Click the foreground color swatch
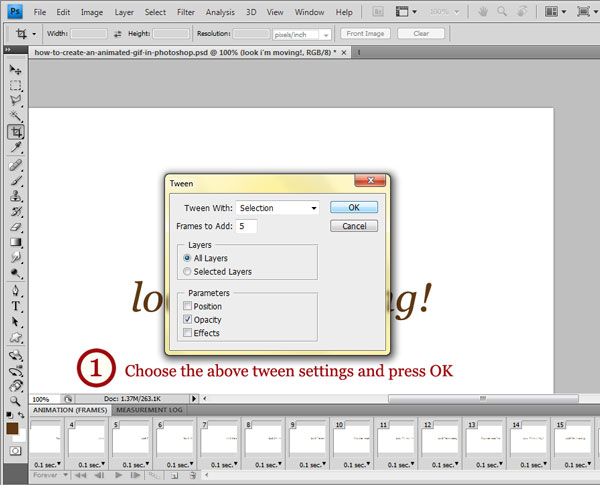 pyautogui.click(x=13, y=428)
